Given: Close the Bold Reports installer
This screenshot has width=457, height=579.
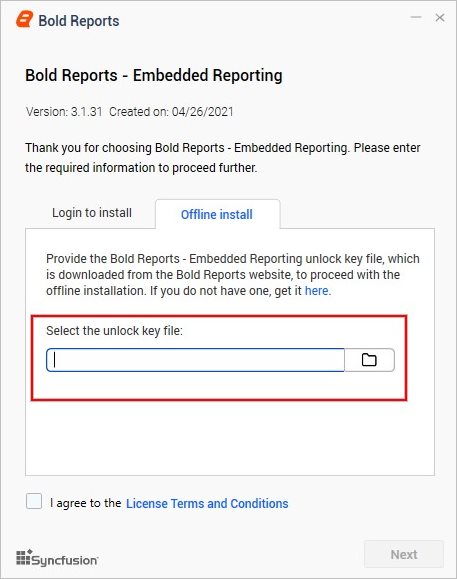Looking at the screenshot, I should pyautogui.click(x=440, y=17).
